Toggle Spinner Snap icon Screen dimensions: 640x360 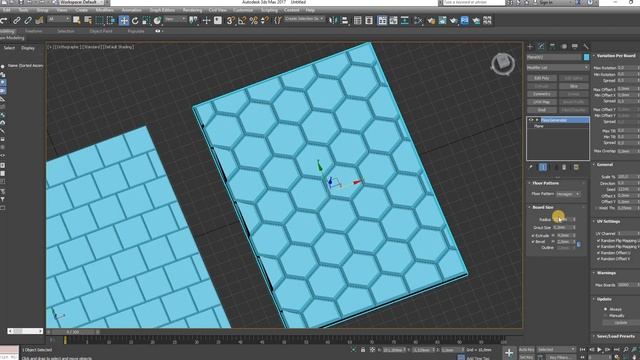coord(265,20)
